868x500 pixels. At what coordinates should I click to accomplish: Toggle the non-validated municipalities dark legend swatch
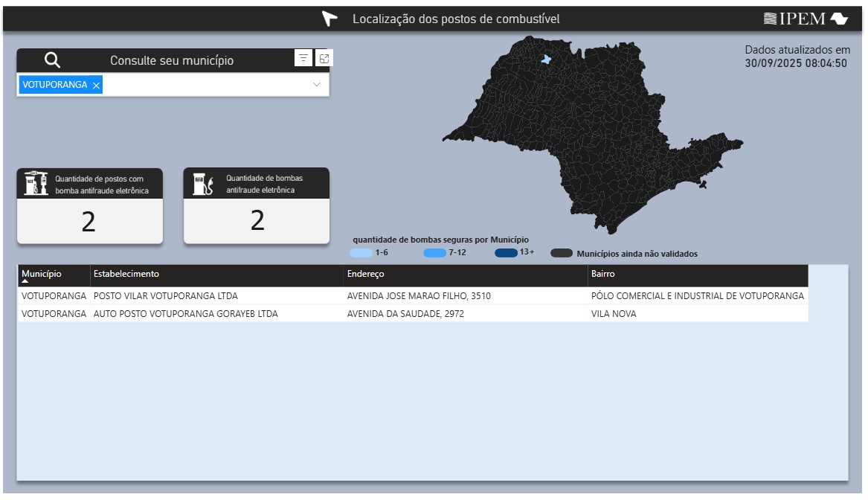pyautogui.click(x=562, y=254)
